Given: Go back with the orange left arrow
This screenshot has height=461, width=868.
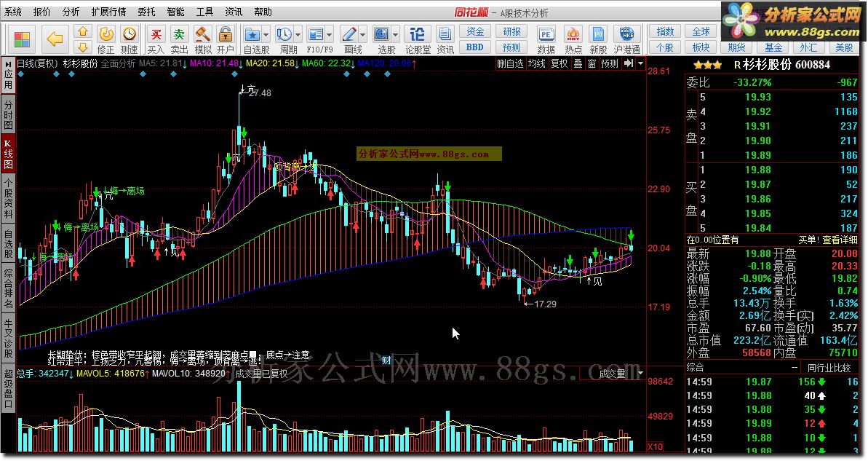Looking at the screenshot, I should tap(55, 39).
